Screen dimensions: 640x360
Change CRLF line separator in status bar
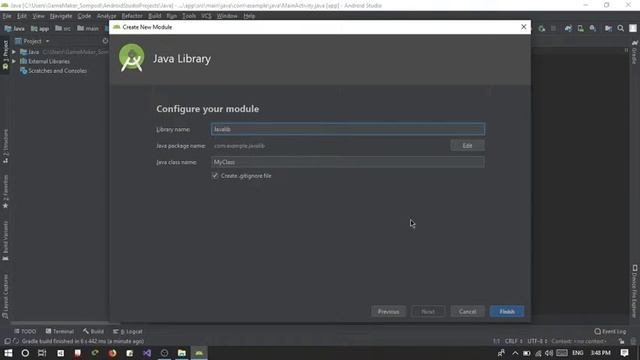[x=513, y=341]
